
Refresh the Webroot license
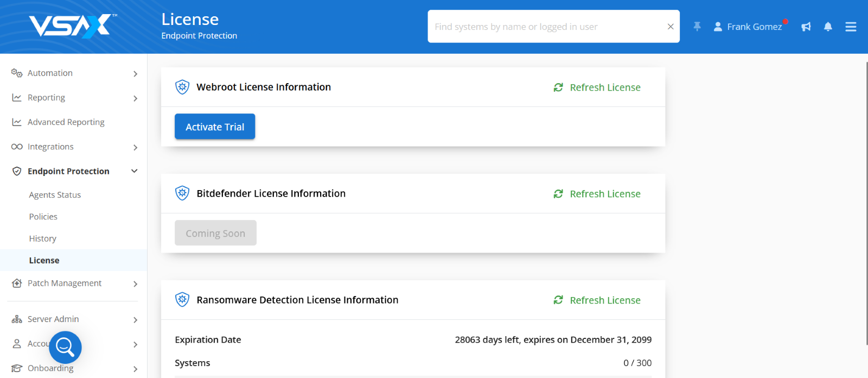click(x=597, y=87)
